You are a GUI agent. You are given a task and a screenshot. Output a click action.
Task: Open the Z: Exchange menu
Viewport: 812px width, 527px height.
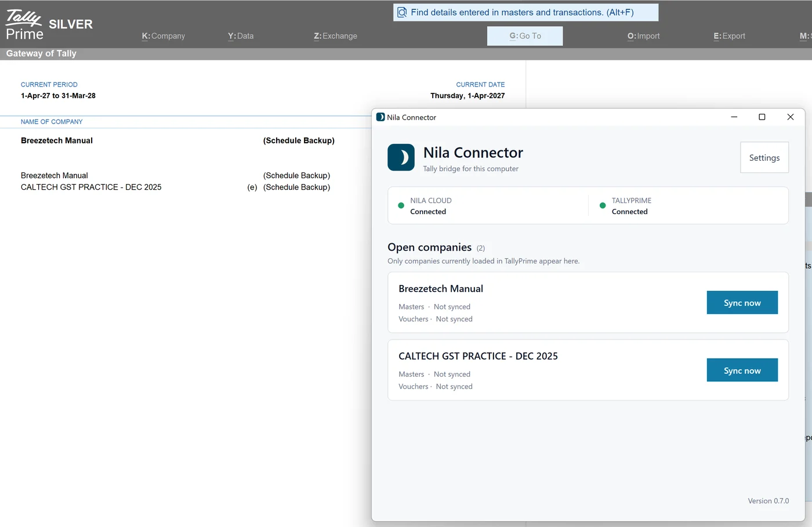point(335,36)
